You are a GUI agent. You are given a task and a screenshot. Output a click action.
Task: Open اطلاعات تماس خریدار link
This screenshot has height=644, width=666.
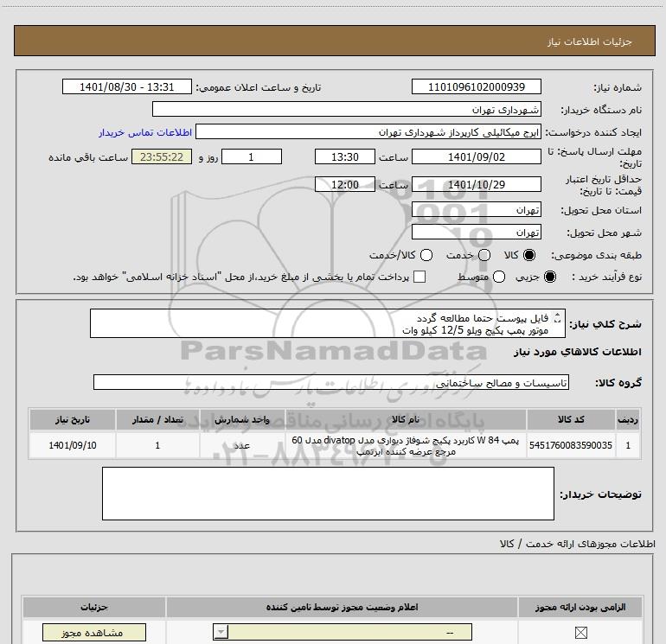click(x=145, y=132)
